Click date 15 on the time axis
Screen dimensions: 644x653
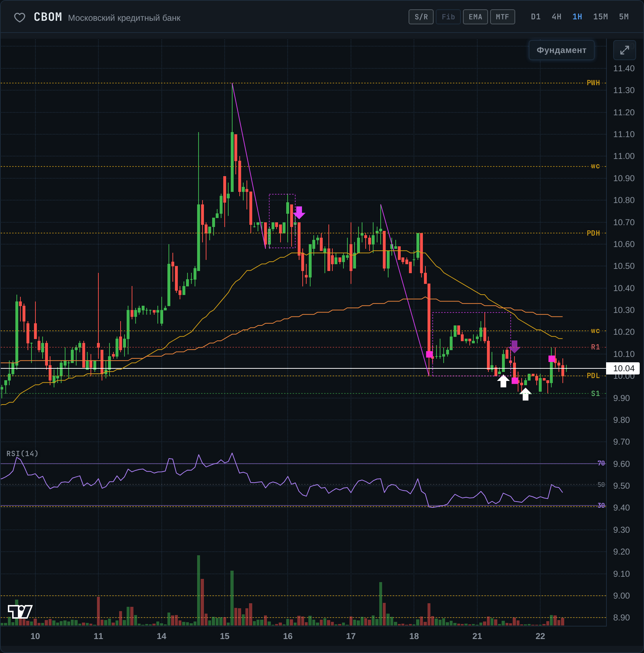225,636
